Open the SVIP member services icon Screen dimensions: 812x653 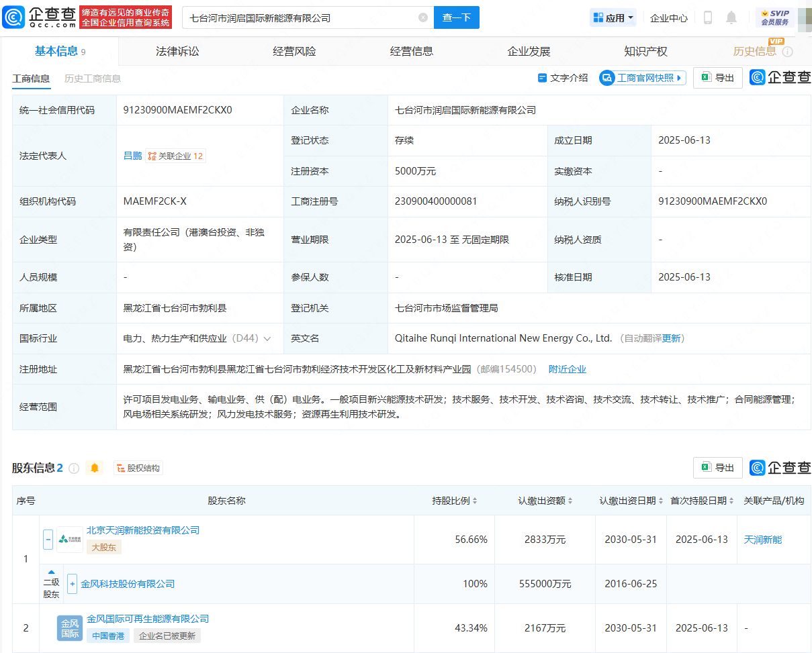pyautogui.click(x=774, y=17)
